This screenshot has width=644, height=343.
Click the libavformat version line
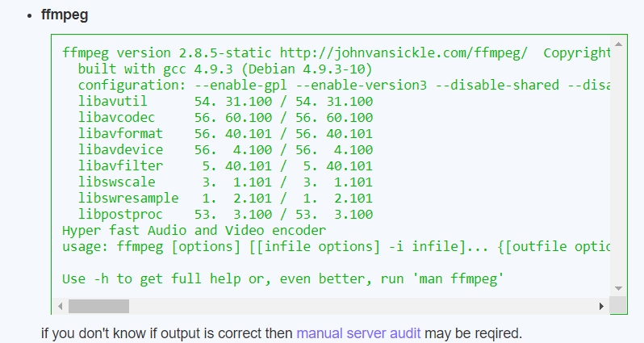(x=225, y=134)
